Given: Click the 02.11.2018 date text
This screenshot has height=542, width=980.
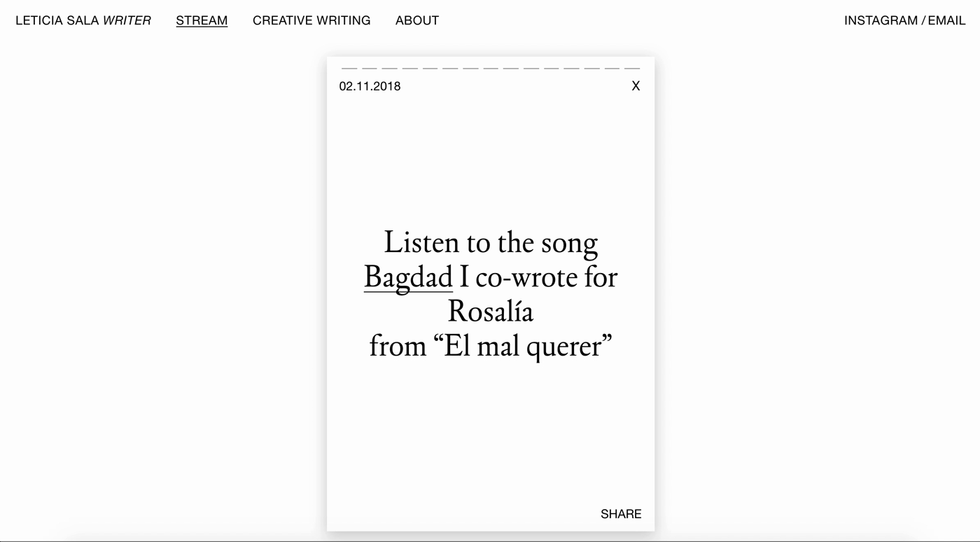Looking at the screenshot, I should click(x=370, y=86).
